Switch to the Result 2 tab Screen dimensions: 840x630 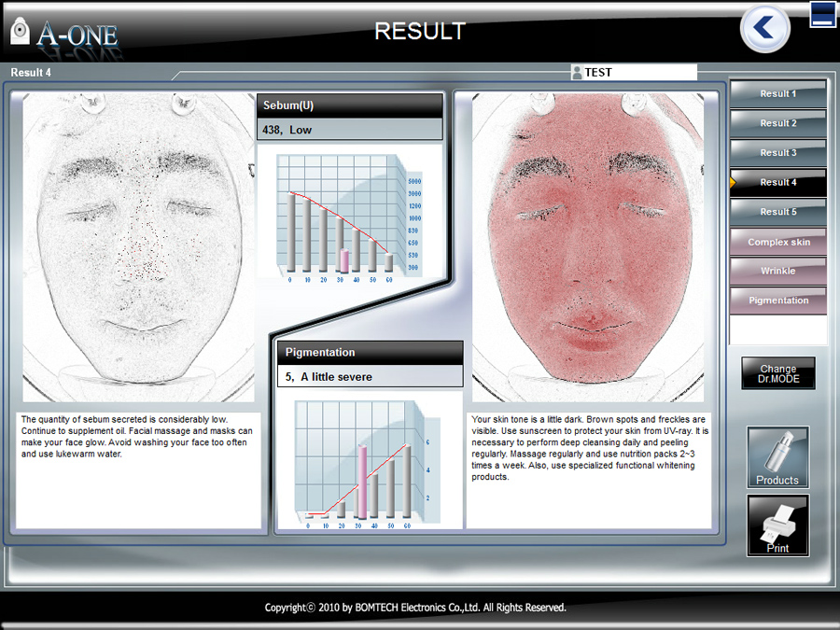(777, 123)
